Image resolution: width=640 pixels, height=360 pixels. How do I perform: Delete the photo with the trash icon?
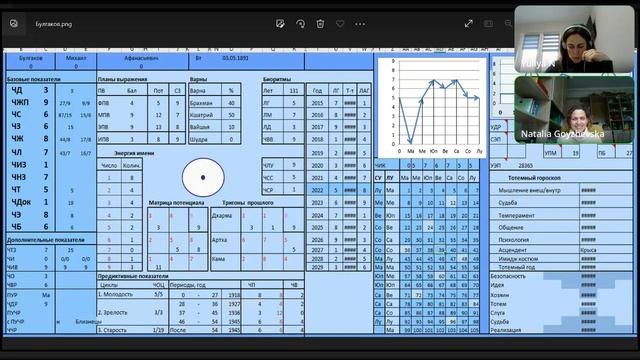(320, 24)
